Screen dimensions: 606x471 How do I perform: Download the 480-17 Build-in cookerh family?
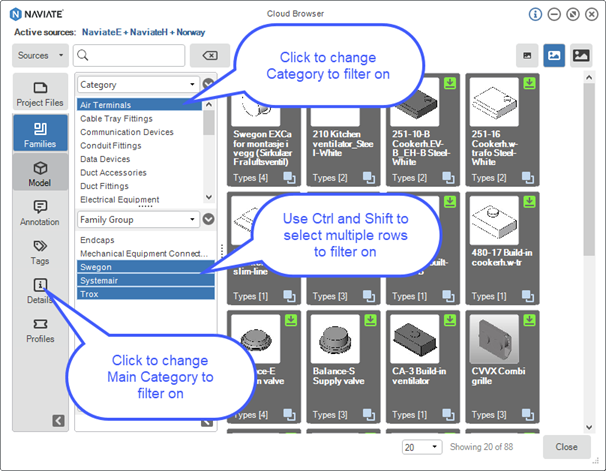tap(529, 202)
